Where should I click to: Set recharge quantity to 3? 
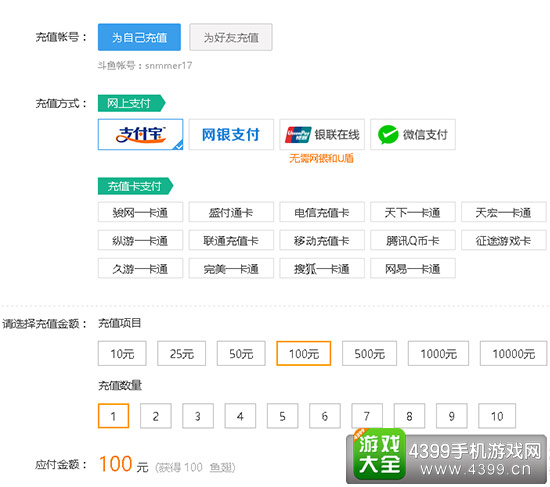(198, 416)
